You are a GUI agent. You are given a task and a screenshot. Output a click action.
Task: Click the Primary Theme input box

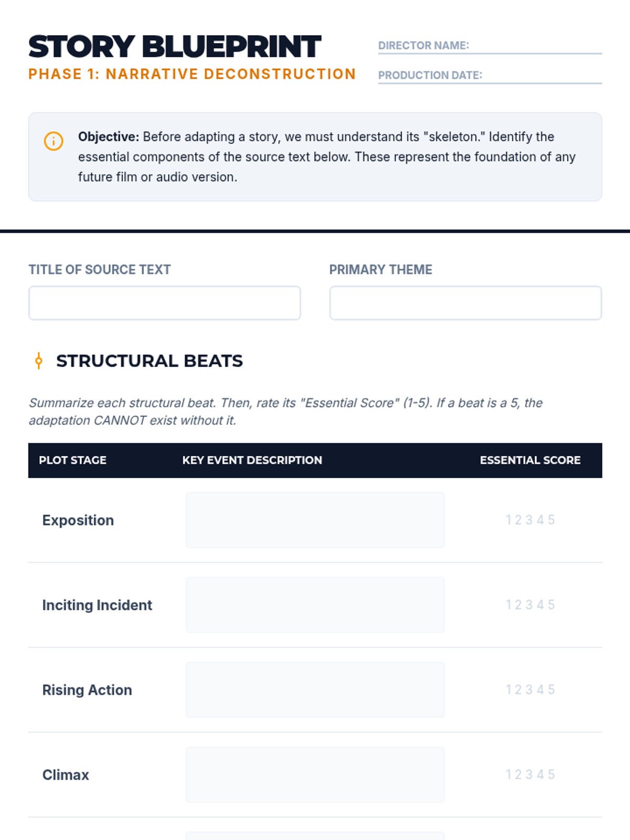click(465, 303)
